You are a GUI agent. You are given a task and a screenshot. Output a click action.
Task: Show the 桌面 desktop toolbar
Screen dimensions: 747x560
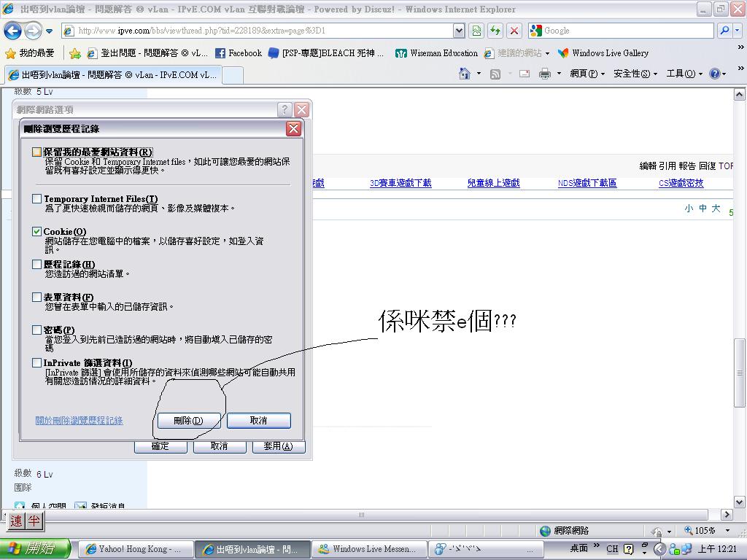[578, 548]
